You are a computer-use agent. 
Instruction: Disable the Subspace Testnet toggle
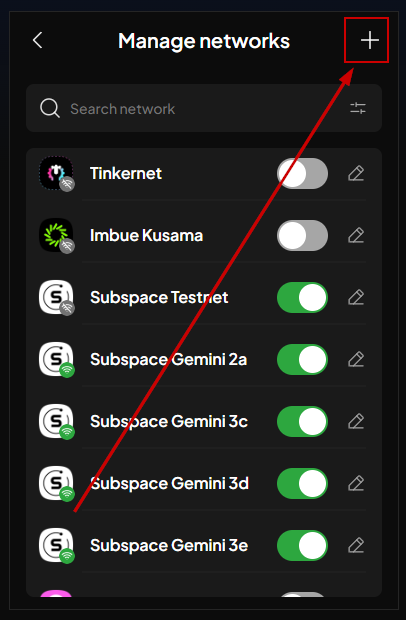pos(302,297)
